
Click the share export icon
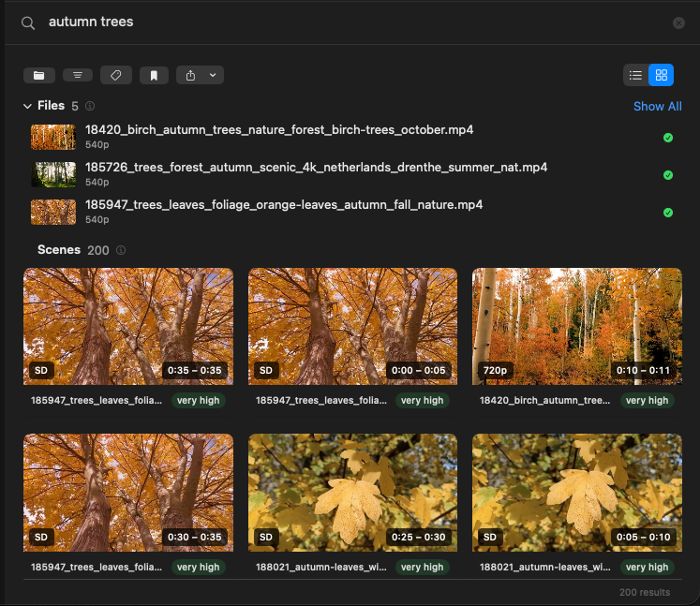(x=190, y=75)
